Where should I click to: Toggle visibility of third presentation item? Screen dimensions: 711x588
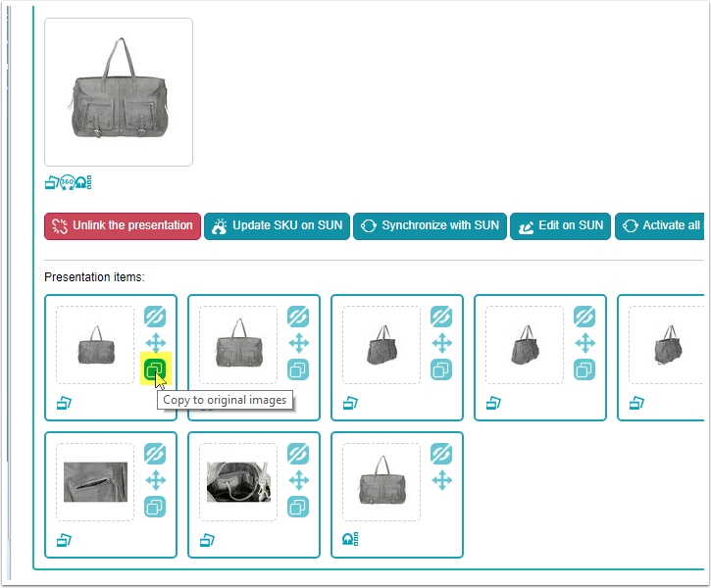tap(441, 317)
